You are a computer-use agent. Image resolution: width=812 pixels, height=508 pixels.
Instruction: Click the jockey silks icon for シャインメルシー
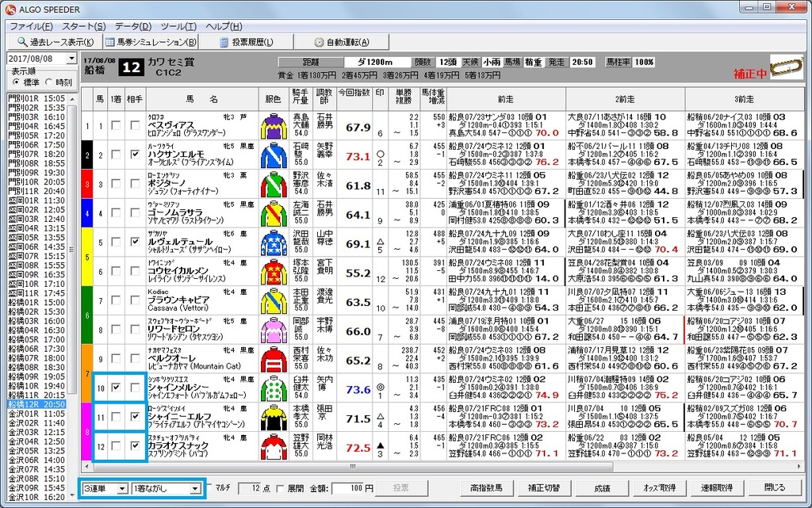274,388
